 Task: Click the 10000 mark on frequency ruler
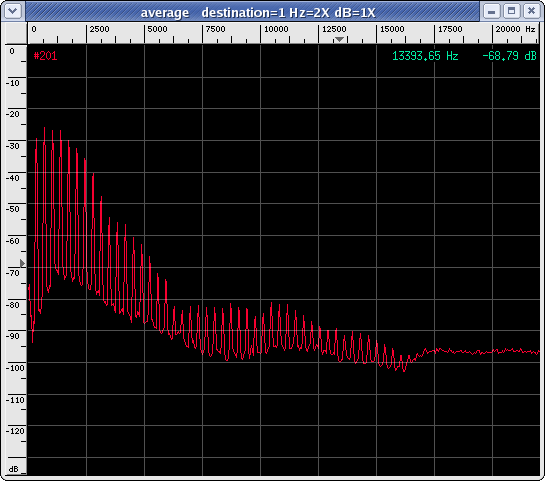point(276,29)
